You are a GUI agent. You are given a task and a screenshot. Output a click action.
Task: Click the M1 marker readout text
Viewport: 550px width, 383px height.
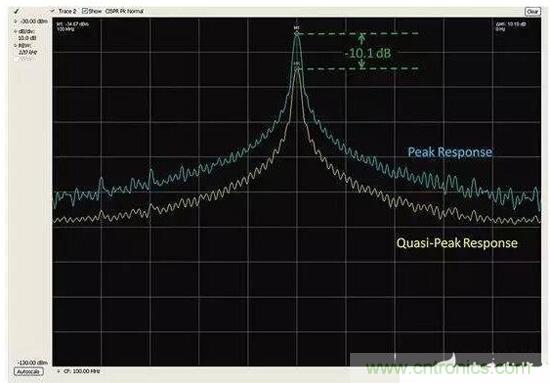(73, 26)
